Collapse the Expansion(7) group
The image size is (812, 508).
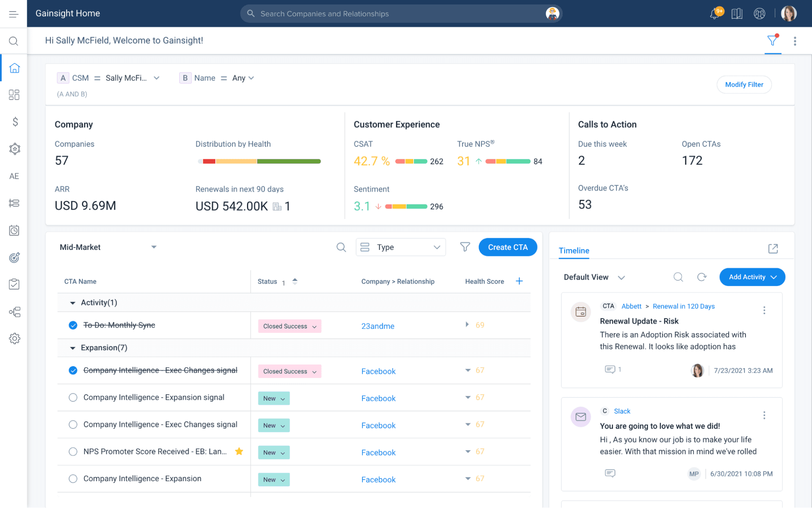tap(73, 348)
